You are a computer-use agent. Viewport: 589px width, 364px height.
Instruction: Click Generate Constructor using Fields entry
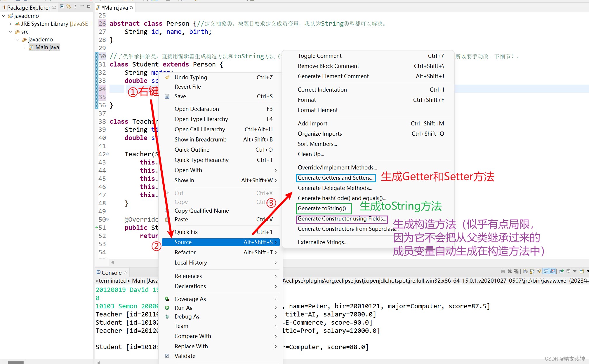[x=342, y=219]
